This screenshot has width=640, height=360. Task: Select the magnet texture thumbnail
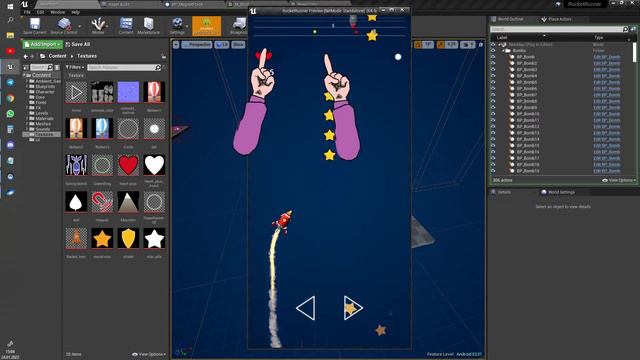[102, 202]
